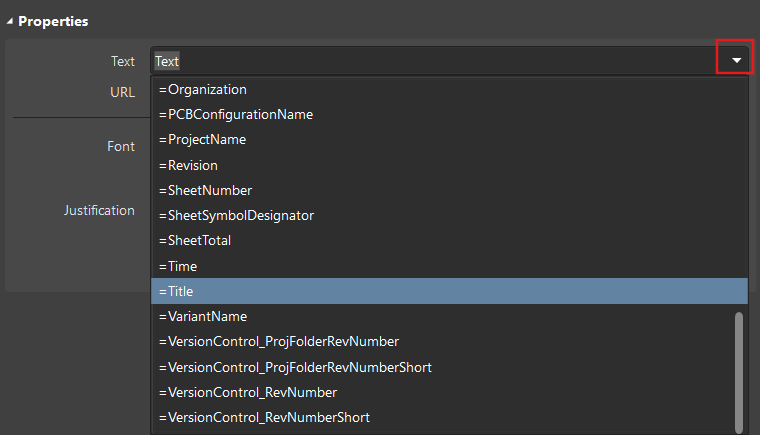Choose =PCBConfigurationName option

click(449, 114)
